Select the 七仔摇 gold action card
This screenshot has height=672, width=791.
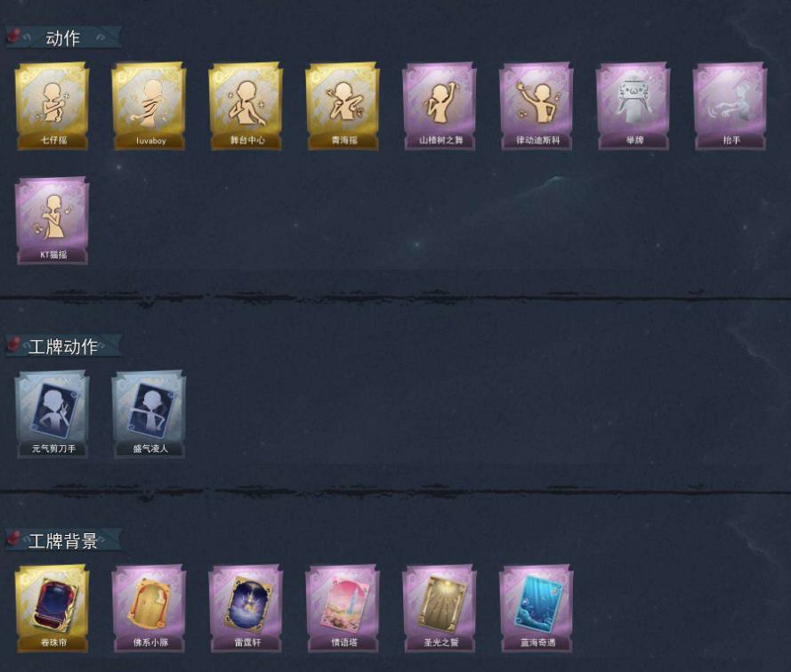(52, 107)
